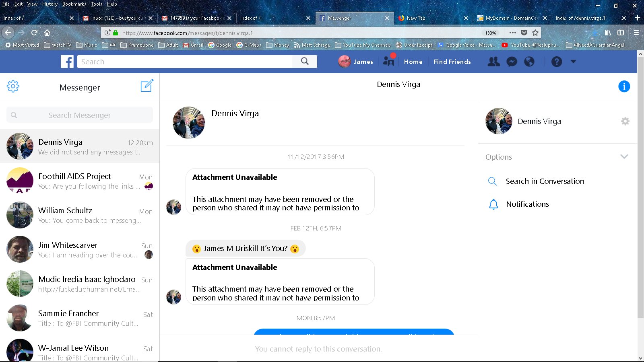The height and width of the screenshot is (362, 644).
Task: Select the Dennis Virga conversation row
Action: pyautogui.click(x=80, y=146)
